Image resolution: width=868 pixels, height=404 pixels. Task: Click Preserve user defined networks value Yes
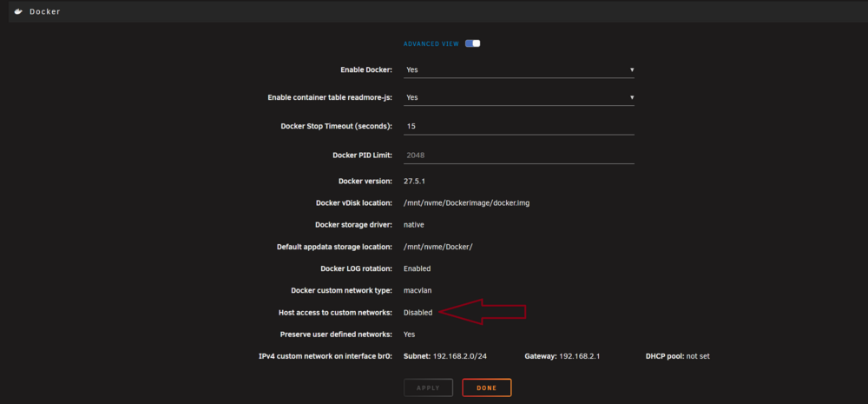pos(409,334)
